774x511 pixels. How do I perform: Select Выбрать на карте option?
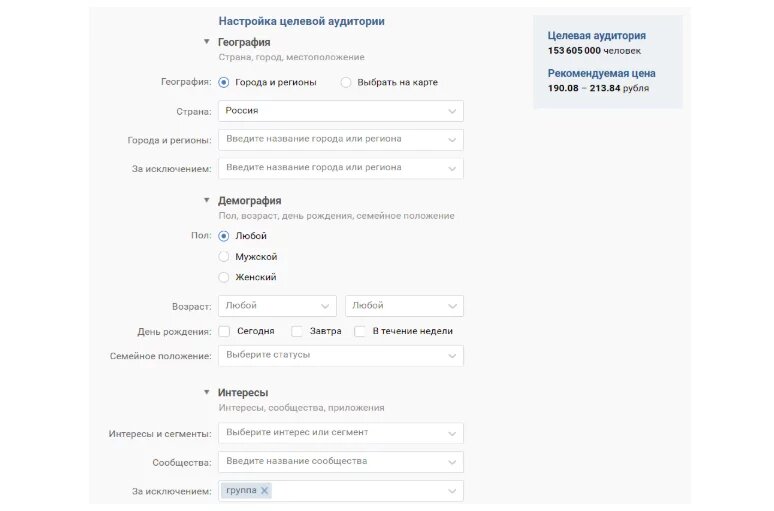[x=346, y=82]
